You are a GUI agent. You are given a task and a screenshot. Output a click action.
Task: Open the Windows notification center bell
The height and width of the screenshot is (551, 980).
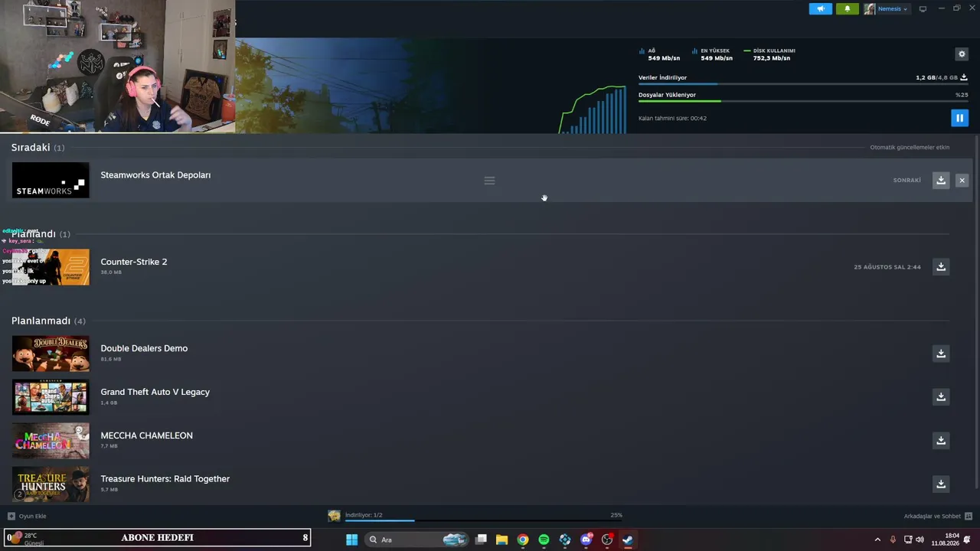point(968,540)
